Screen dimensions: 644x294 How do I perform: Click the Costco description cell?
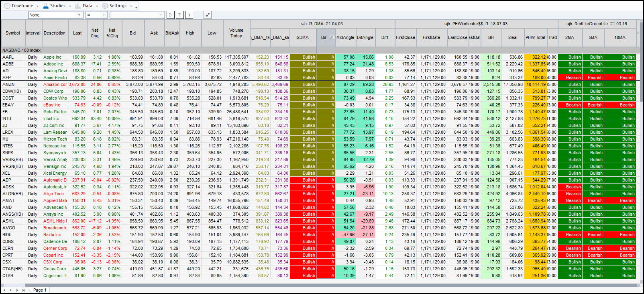pyautogui.click(x=55, y=98)
